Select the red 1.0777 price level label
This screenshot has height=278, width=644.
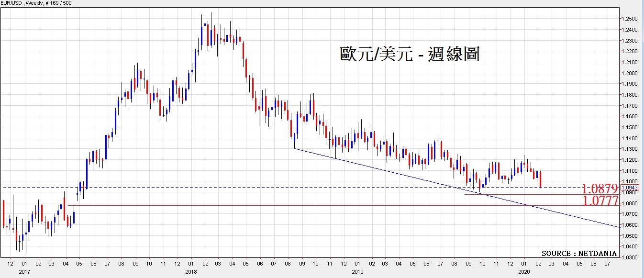[x=600, y=200]
